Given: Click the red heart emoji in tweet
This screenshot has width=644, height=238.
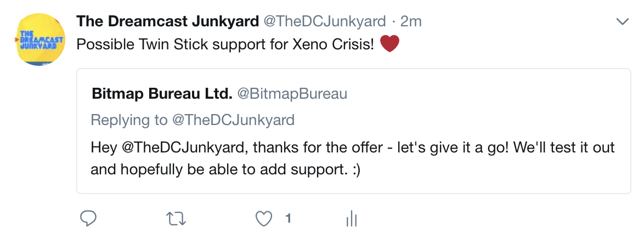Looking at the screenshot, I should [x=389, y=44].
